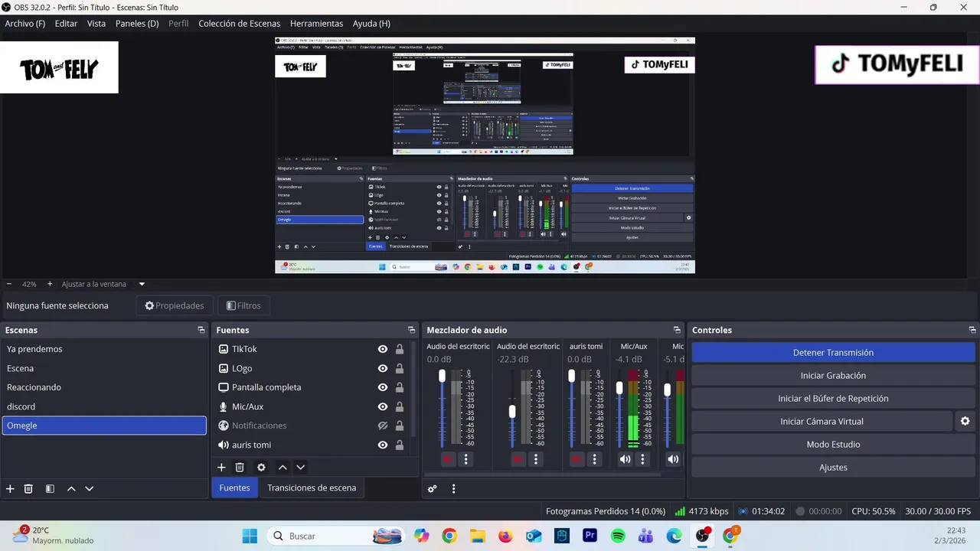Lock toggle for Pantalla completa source
The height and width of the screenshot is (551, 980).
coord(400,387)
